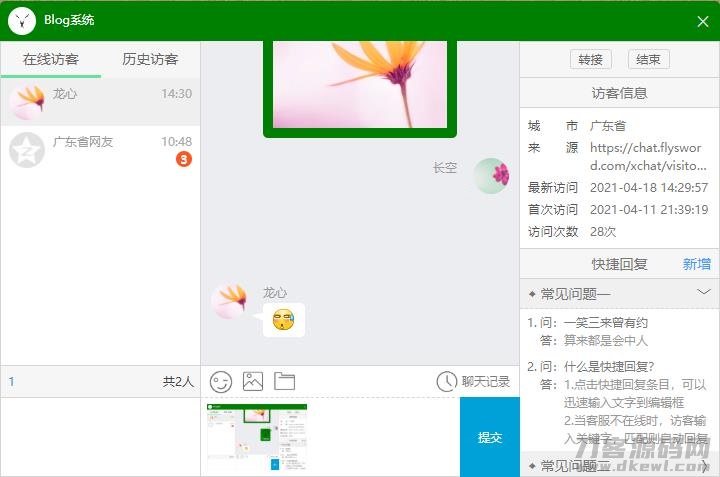720x477 pixels.
Task: Click the folder icon to send file
Action: [x=285, y=381]
